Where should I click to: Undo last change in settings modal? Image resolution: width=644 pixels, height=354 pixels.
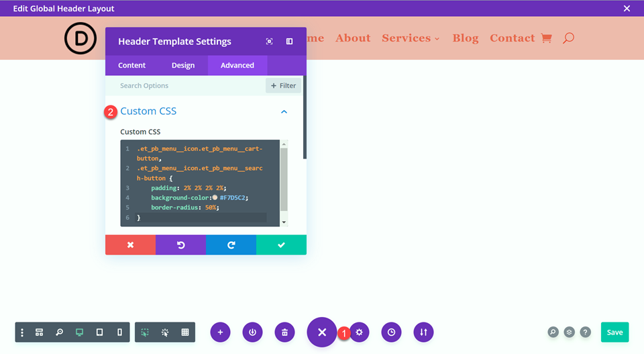pos(180,245)
